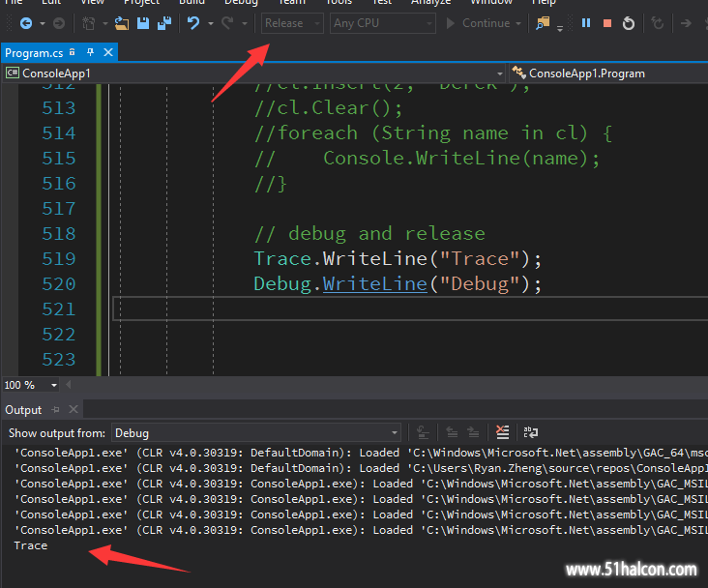Click the Open File folder icon

point(122,23)
